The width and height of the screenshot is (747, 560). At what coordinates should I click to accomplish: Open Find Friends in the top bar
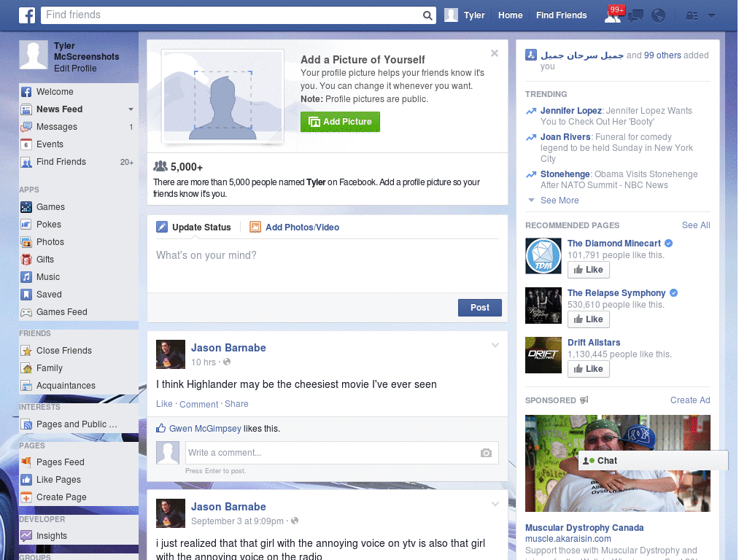[x=561, y=15]
